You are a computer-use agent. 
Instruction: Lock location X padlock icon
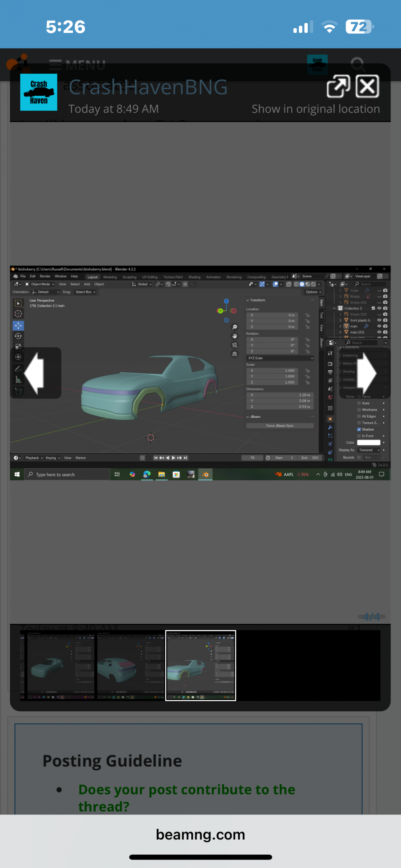(x=307, y=315)
